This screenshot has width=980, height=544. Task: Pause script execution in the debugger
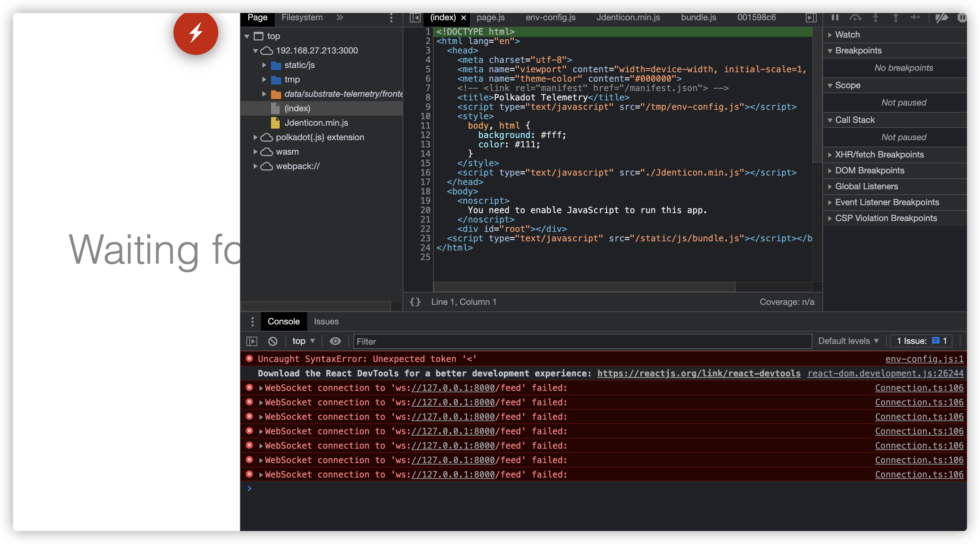click(x=835, y=17)
